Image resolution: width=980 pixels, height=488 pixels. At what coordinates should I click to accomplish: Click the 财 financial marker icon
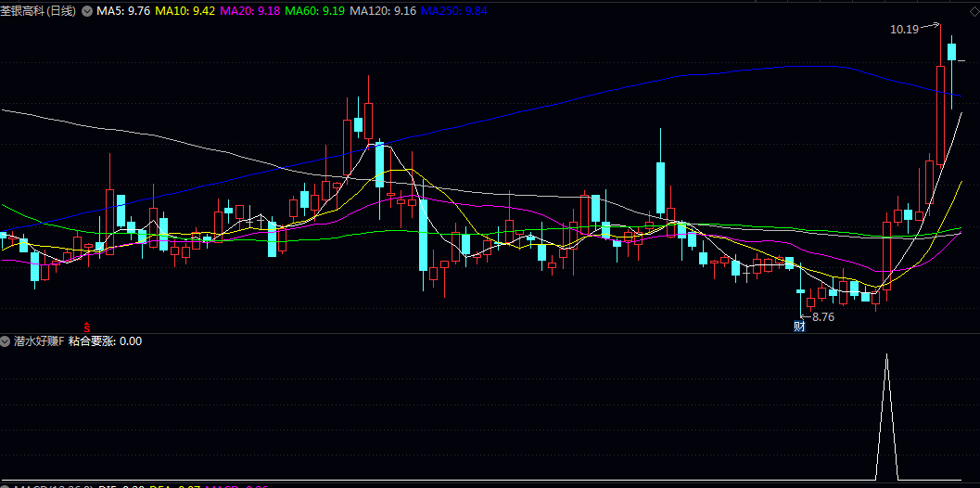[x=799, y=326]
